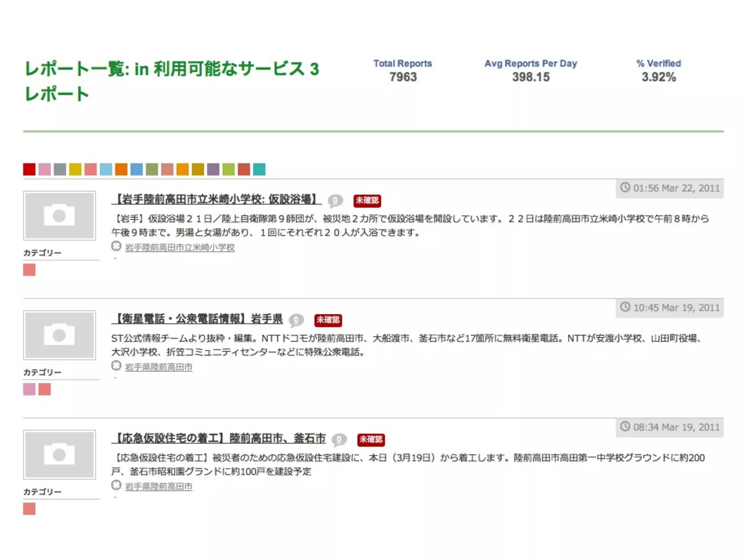This screenshot has height=560, width=747.
Task: Select the light blue category filter swatch
Action: pyautogui.click(x=106, y=169)
